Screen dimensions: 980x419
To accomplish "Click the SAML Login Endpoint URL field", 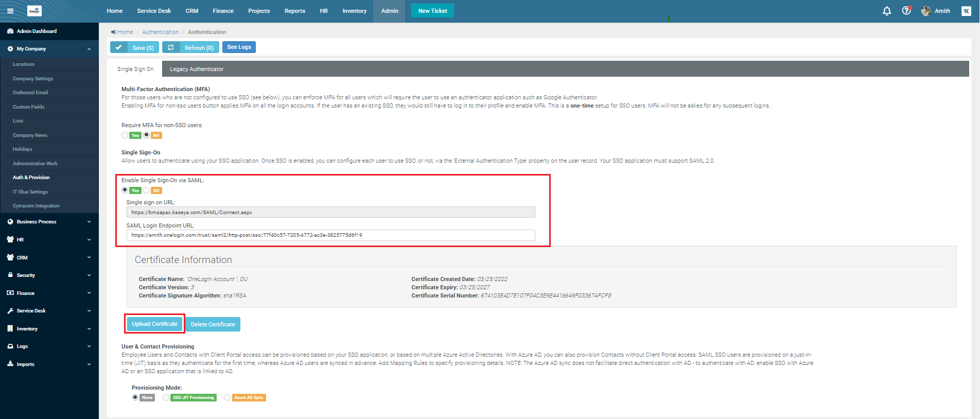I will [330, 235].
